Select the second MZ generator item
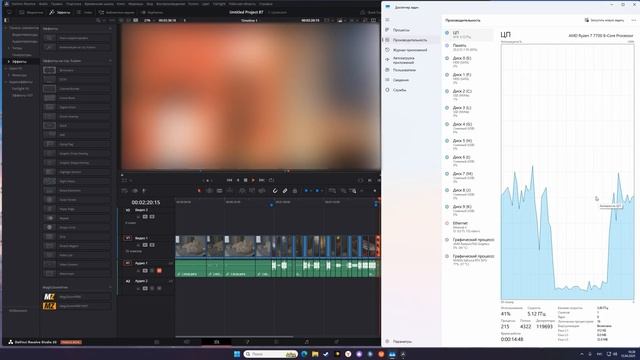Viewport: 640px width, 360px height. click(77, 306)
